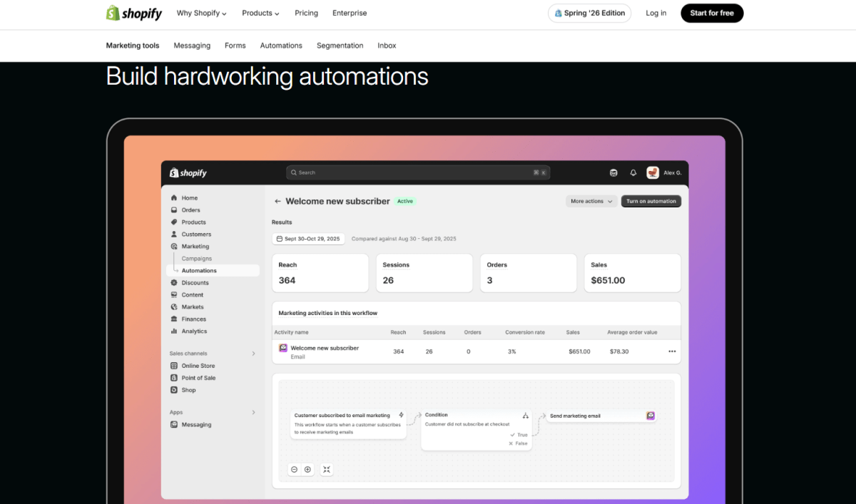Image resolution: width=856 pixels, height=504 pixels.
Task: Click the fit-to-screen canvas icon
Action: (327, 470)
